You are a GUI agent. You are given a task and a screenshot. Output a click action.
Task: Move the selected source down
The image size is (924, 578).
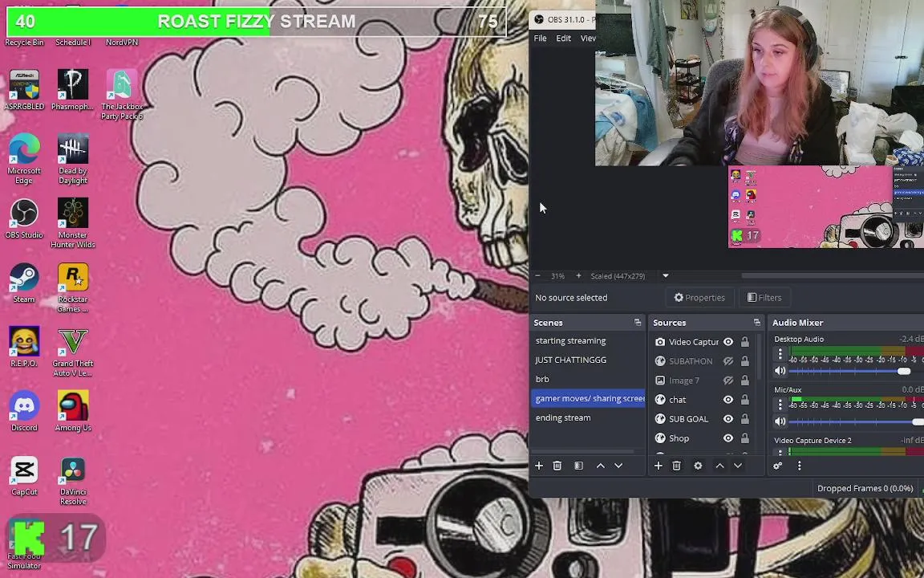738,466
